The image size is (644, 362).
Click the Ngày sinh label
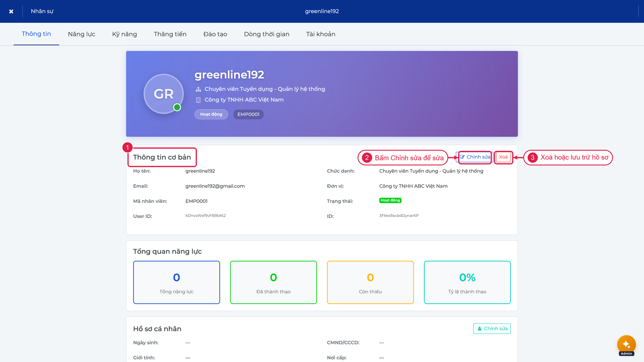point(146,343)
